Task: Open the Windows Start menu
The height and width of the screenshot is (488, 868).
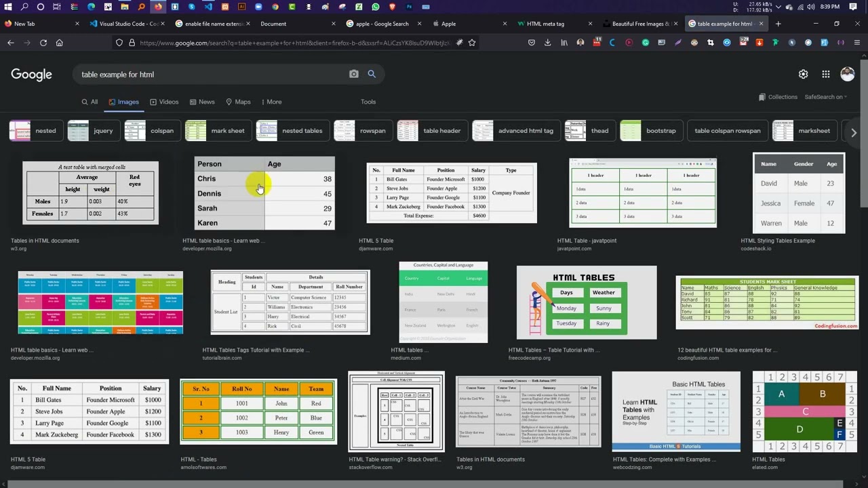Action: (7, 7)
